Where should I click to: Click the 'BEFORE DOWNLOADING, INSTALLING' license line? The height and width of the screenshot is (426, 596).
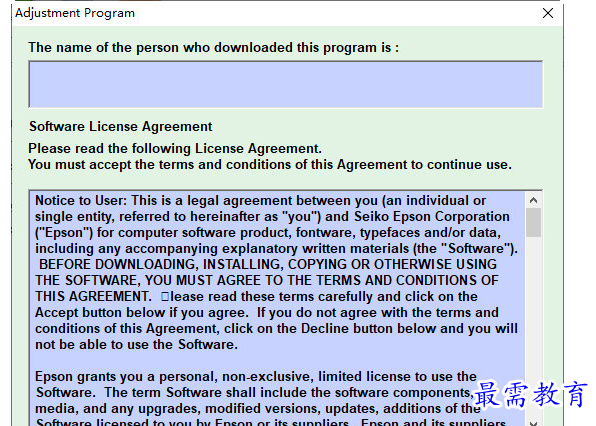tap(268, 264)
